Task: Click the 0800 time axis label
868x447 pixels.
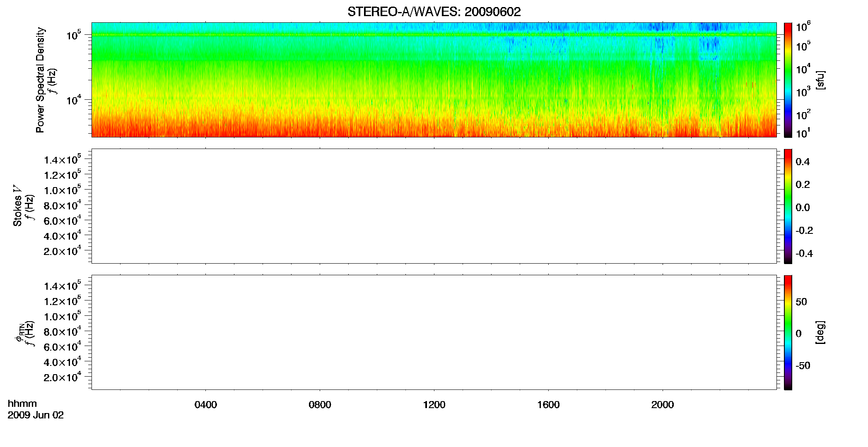Action: [320, 405]
